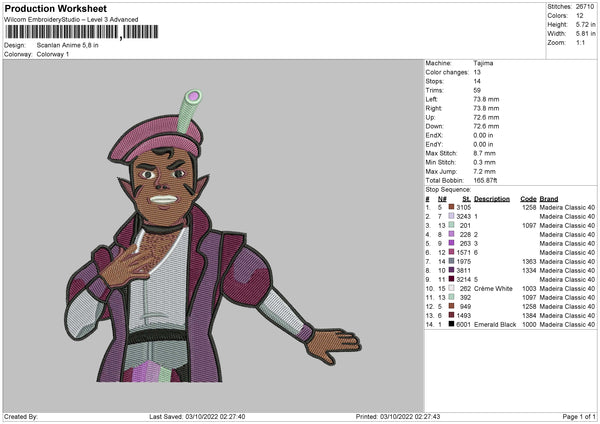Click the Max Jump value '7.2 mm'
Viewport: 600px width, 424px height.
point(484,171)
